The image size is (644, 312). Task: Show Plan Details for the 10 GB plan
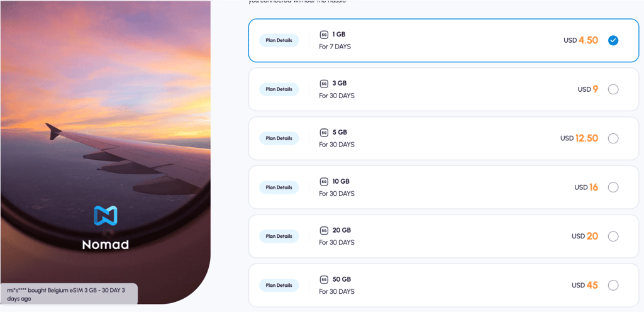(x=279, y=187)
